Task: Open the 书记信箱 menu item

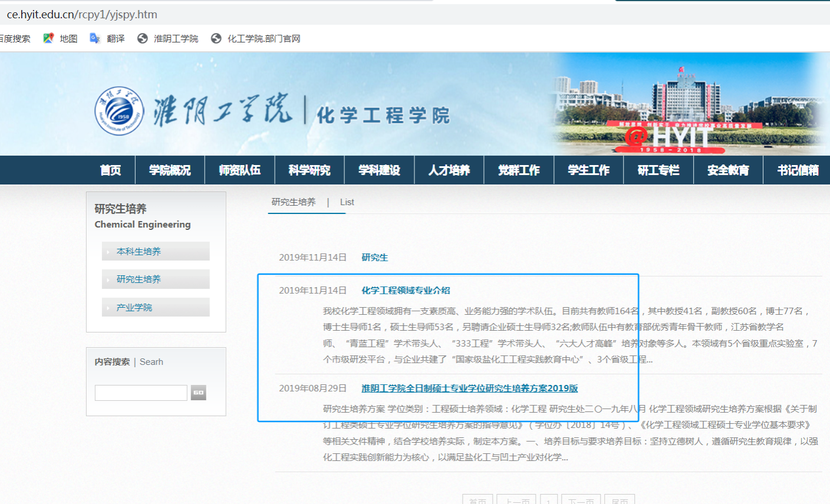Action: click(798, 170)
